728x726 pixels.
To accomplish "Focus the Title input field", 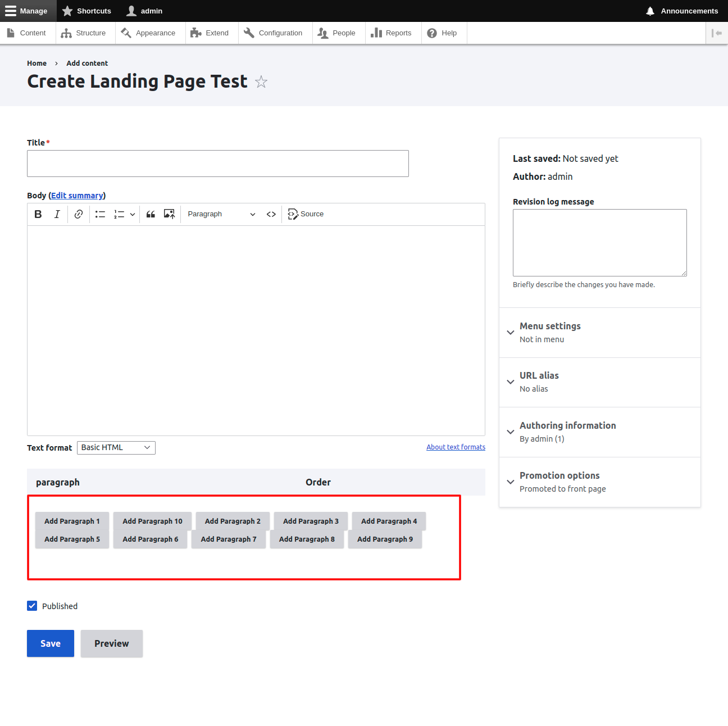I will click(218, 164).
